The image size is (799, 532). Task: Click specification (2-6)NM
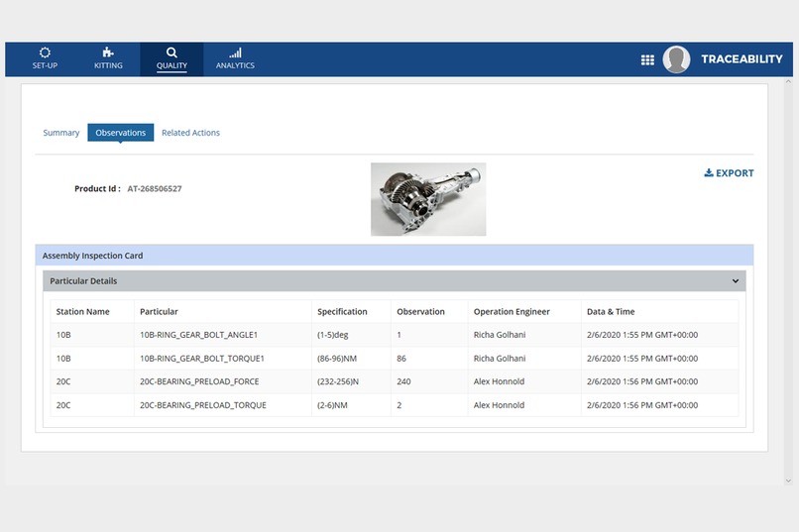coord(332,405)
